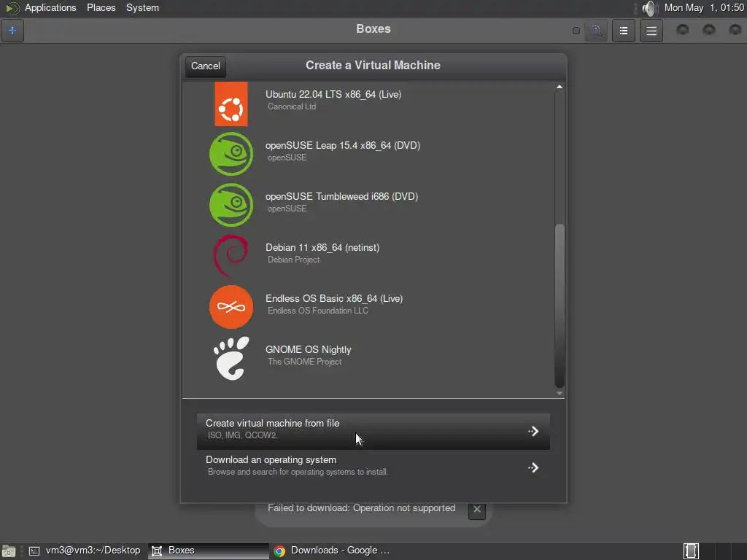747x560 pixels.
Task: Open the Applications menu
Action: [x=50, y=8]
